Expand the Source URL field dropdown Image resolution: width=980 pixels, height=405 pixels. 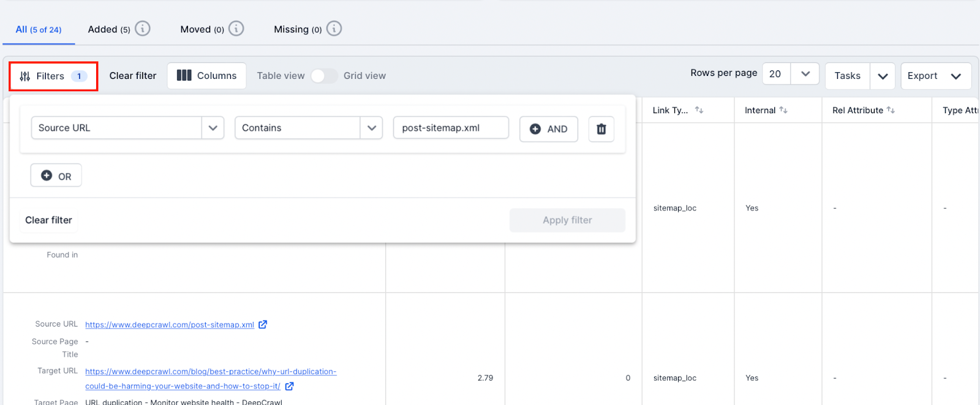[213, 128]
